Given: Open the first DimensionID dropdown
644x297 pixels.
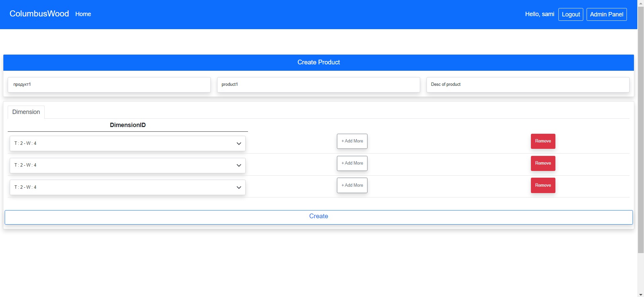Looking at the screenshot, I should (x=128, y=143).
